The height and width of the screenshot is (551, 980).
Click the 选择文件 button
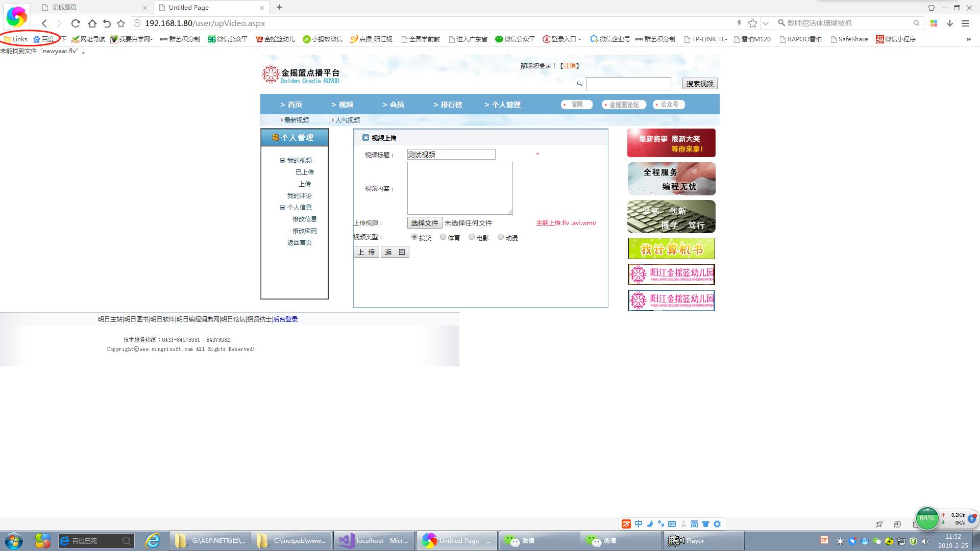[x=425, y=223]
